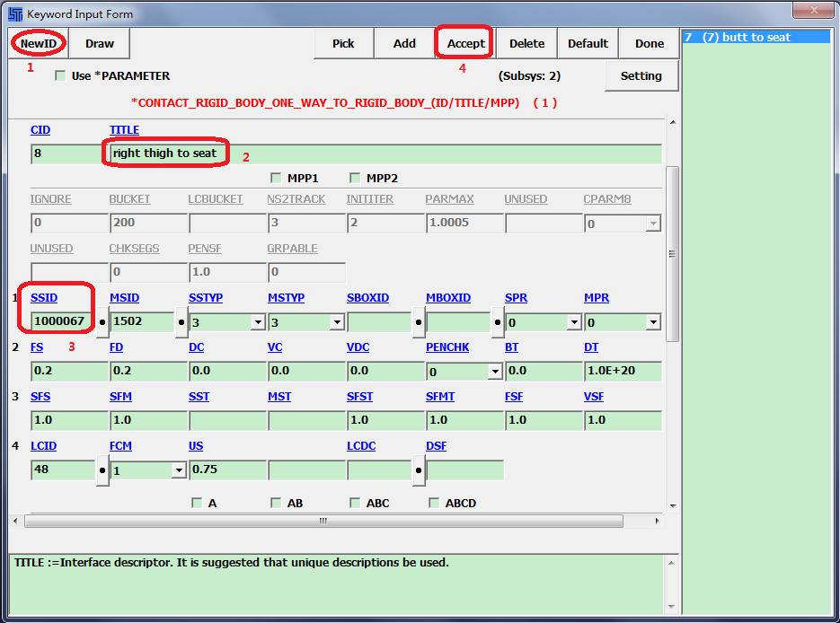The width and height of the screenshot is (840, 623).
Task: Expand the PENCHK dropdown list
Action: click(495, 372)
